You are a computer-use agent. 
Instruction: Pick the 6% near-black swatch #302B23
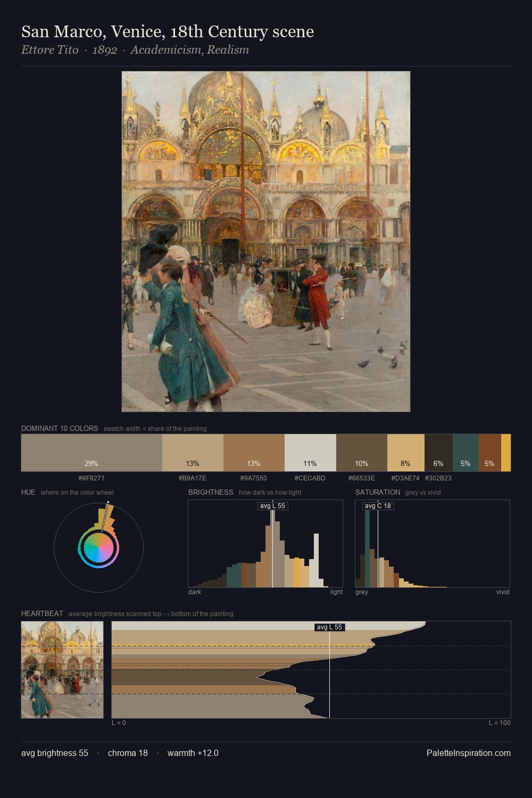[438, 453]
